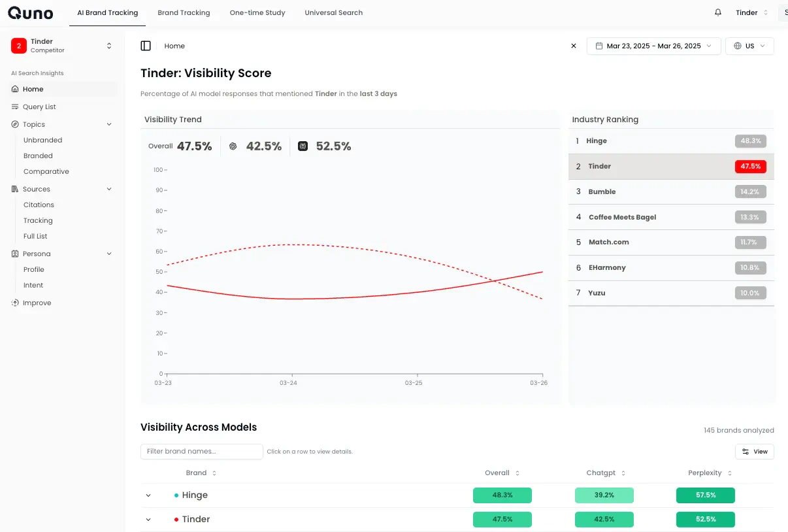Open Unbranded topics
This screenshot has height=532, width=788.
tap(42, 140)
